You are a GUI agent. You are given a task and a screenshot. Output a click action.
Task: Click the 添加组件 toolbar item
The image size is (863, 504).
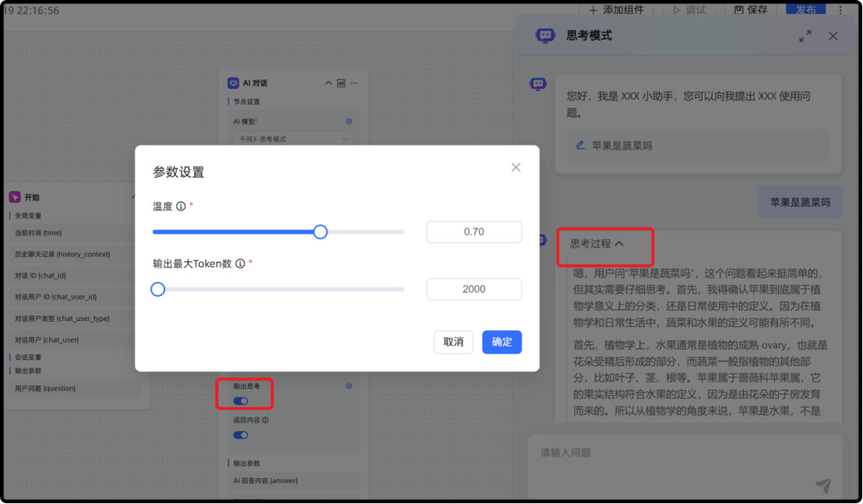617,10
